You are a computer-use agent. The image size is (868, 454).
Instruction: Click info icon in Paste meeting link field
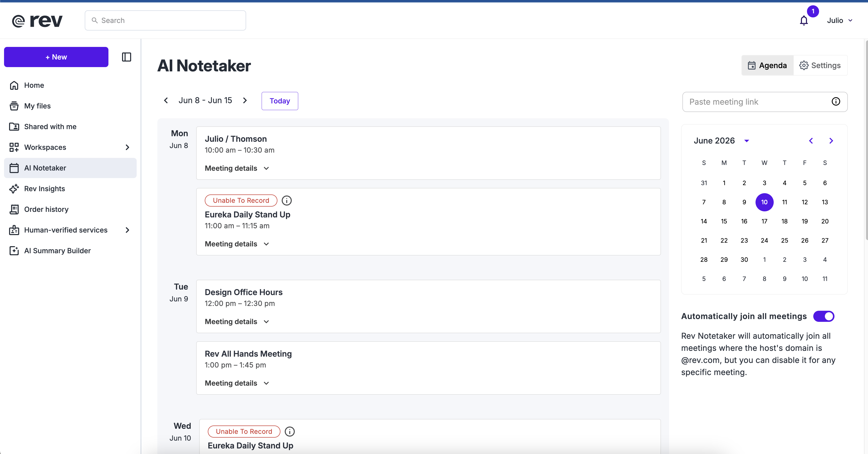(836, 101)
